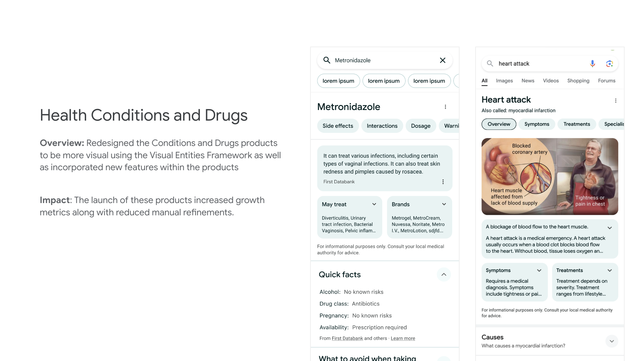
Task: Open three-dot menu next to Heart attack title
Action: point(616,101)
